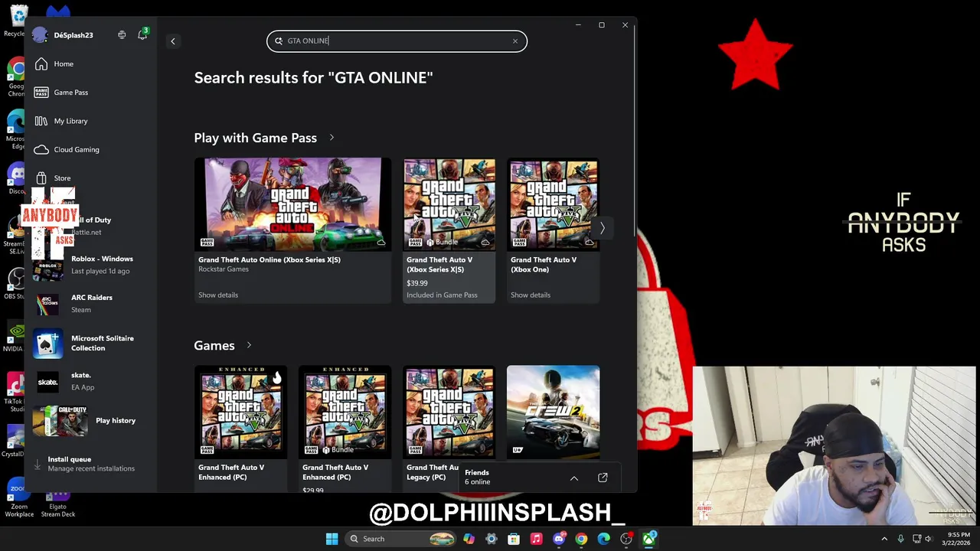
Task: Click inside the GTA ONLINE search box
Action: 397,41
